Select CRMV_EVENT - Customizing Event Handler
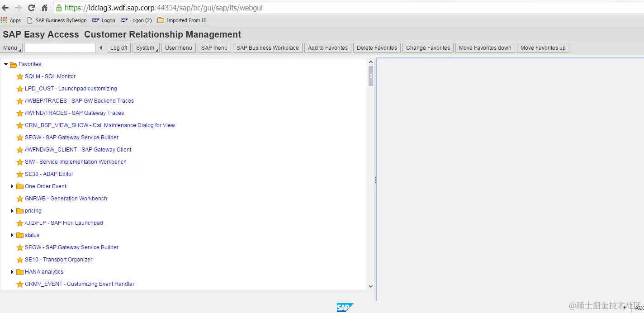The width and height of the screenshot is (644, 313). (x=80, y=284)
